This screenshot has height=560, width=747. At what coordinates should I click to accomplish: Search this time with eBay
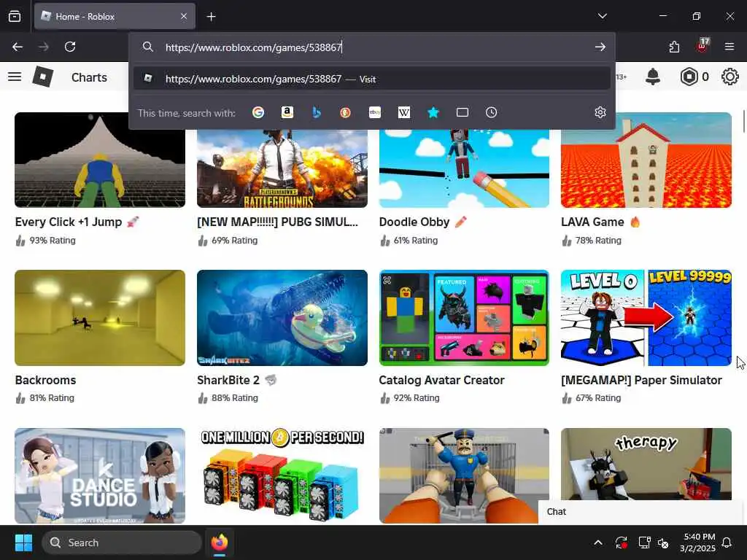[375, 112]
